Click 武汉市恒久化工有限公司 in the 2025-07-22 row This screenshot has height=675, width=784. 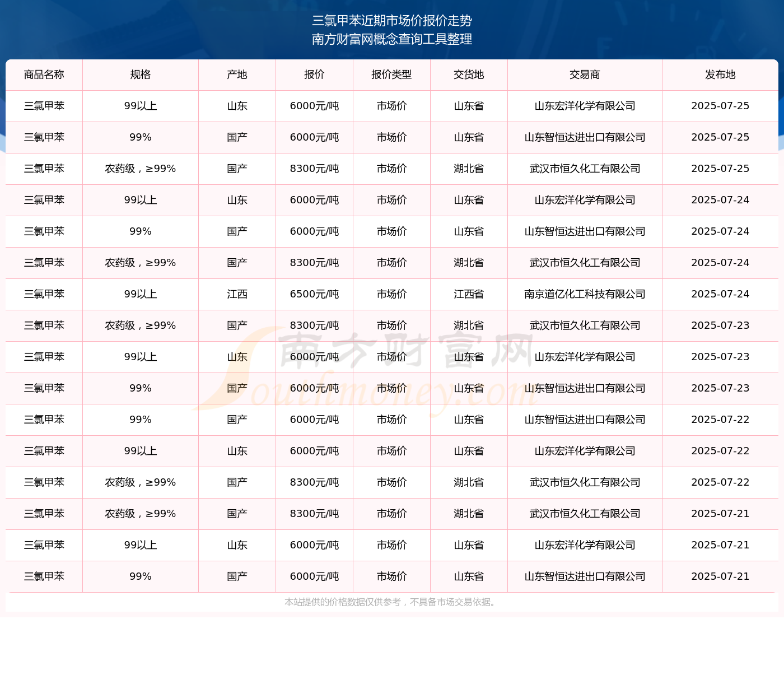[x=585, y=482]
